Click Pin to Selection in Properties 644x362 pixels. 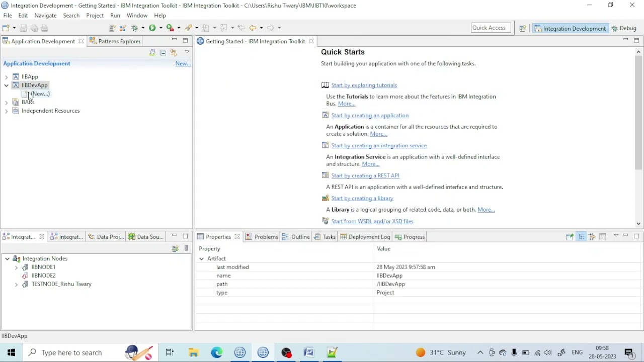point(570,237)
